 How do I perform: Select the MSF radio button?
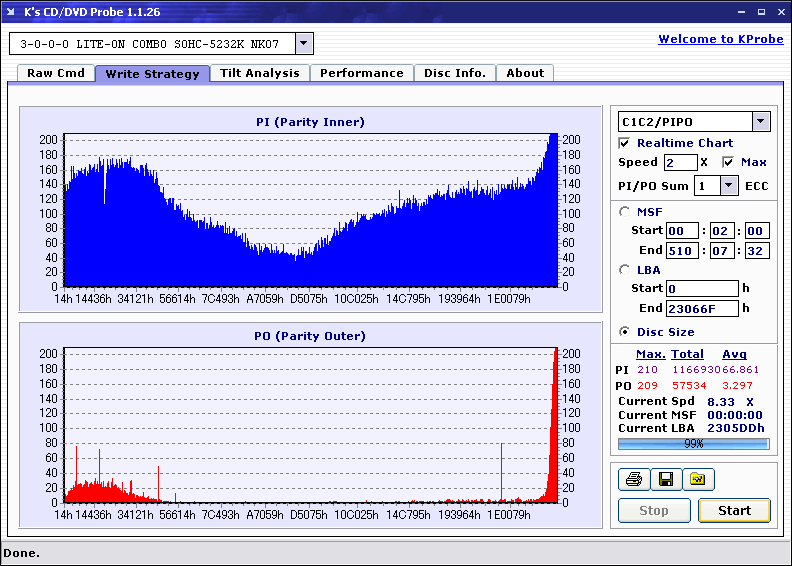tap(625, 211)
